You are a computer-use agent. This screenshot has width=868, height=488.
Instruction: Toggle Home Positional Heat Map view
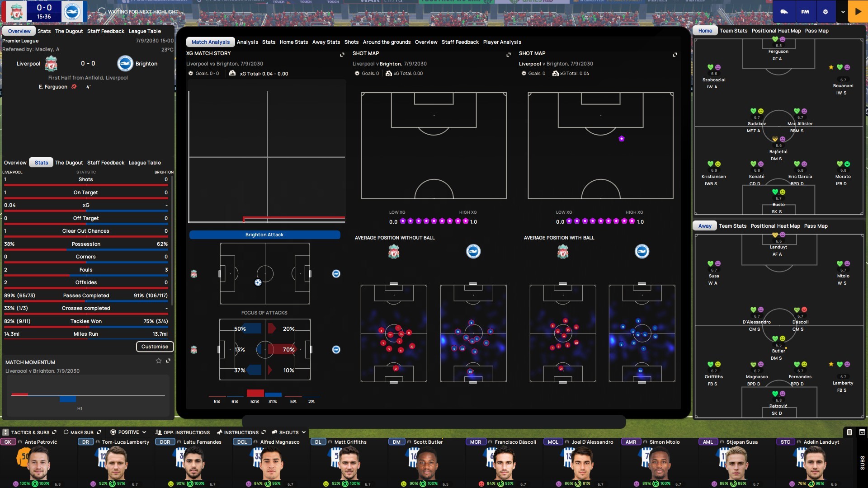[776, 31]
